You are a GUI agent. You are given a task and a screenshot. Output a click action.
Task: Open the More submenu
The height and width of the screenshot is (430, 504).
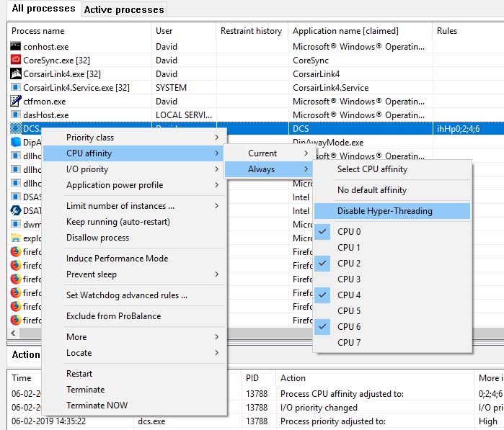point(134,337)
